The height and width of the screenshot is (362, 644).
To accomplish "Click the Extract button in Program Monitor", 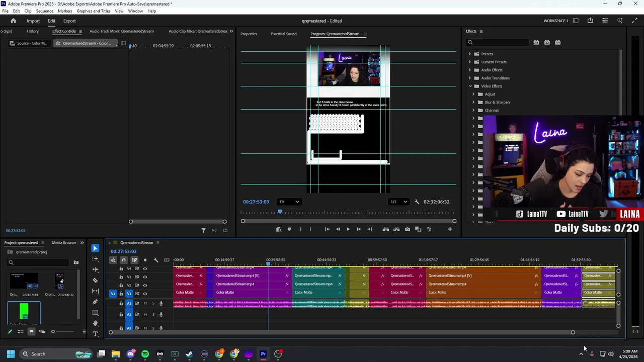I will (396, 229).
